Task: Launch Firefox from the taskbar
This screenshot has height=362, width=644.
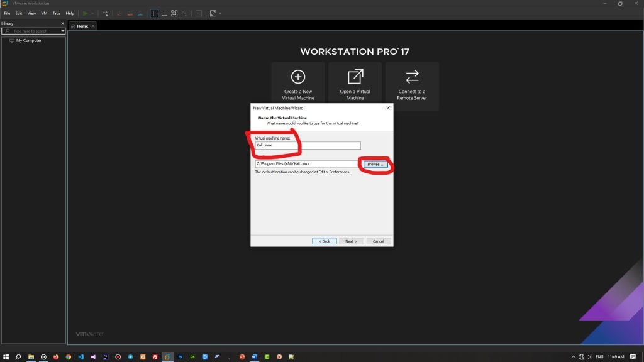Action: tap(56, 357)
